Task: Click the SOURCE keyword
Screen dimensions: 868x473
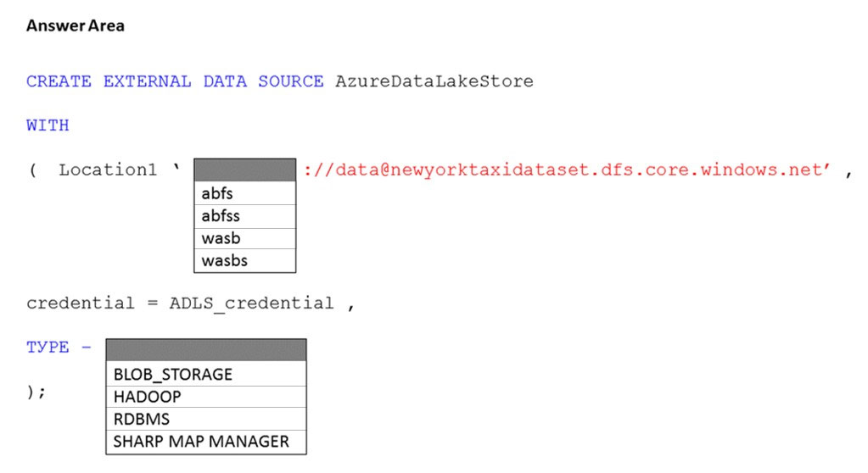Action: pyautogui.click(x=291, y=81)
